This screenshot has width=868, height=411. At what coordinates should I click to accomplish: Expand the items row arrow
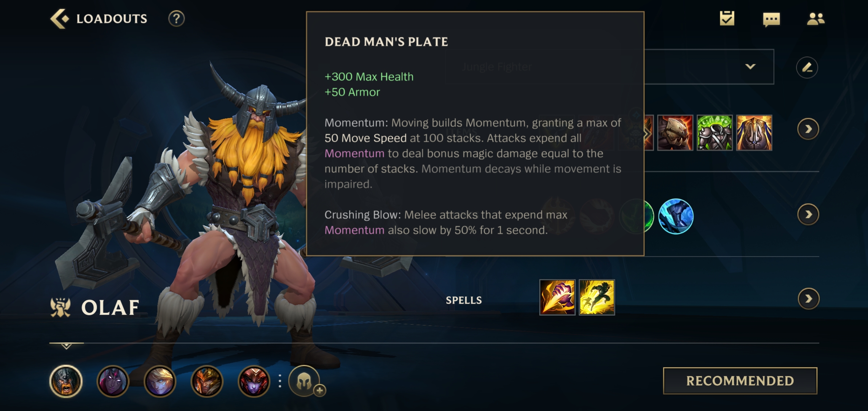pos(808,129)
